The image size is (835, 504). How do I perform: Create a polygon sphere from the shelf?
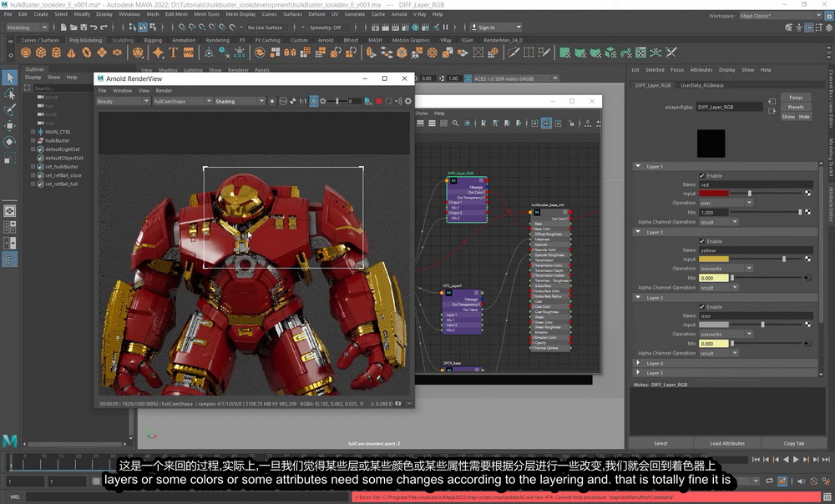point(26,53)
